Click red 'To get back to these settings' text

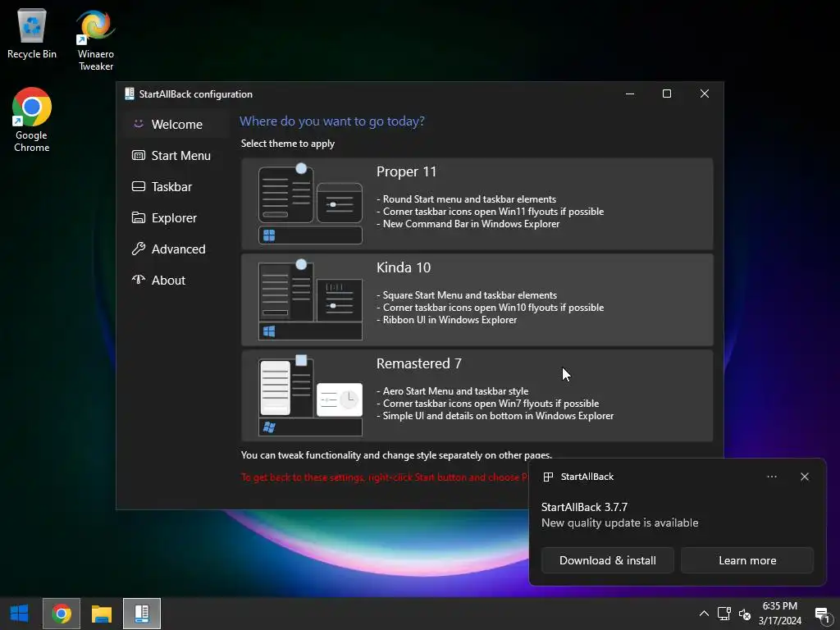pyautogui.click(x=384, y=477)
